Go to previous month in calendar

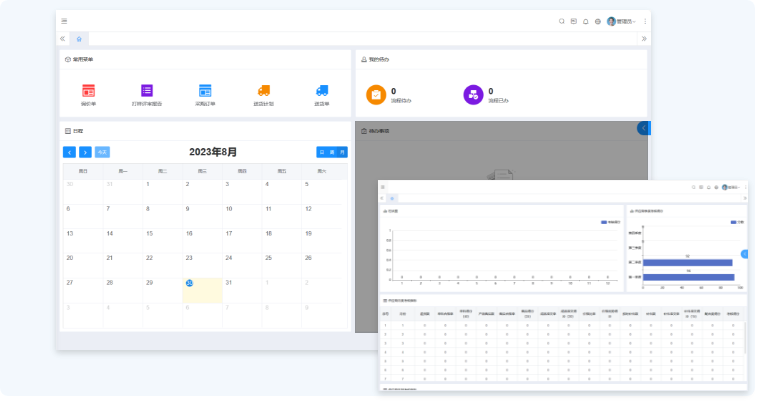pos(69,152)
